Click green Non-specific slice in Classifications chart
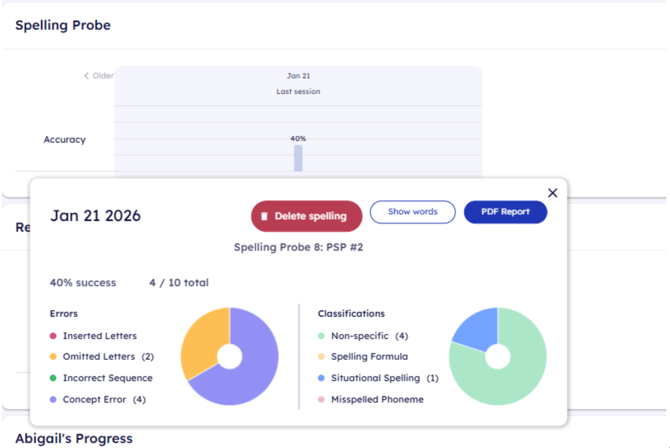 pos(512,375)
